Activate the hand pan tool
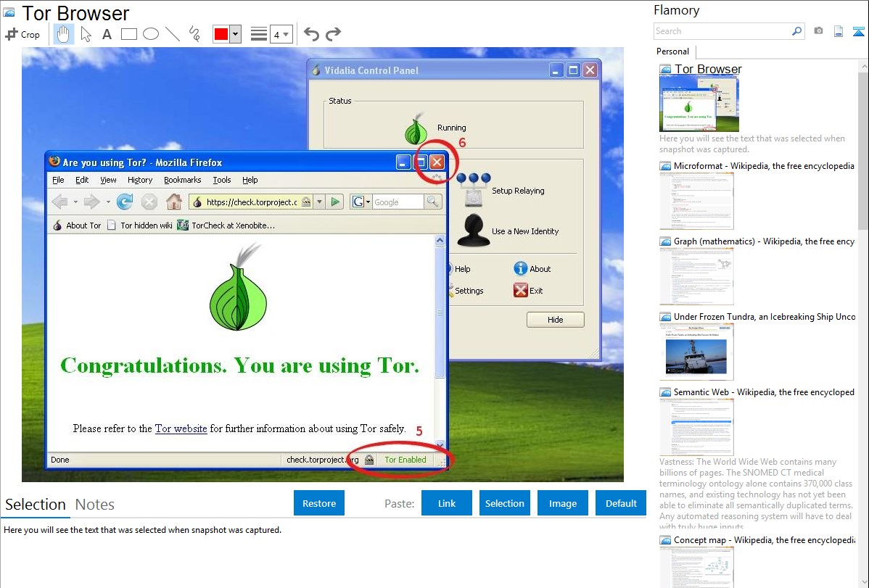This screenshot has width=869, height=588. click(x=63, y=34)
